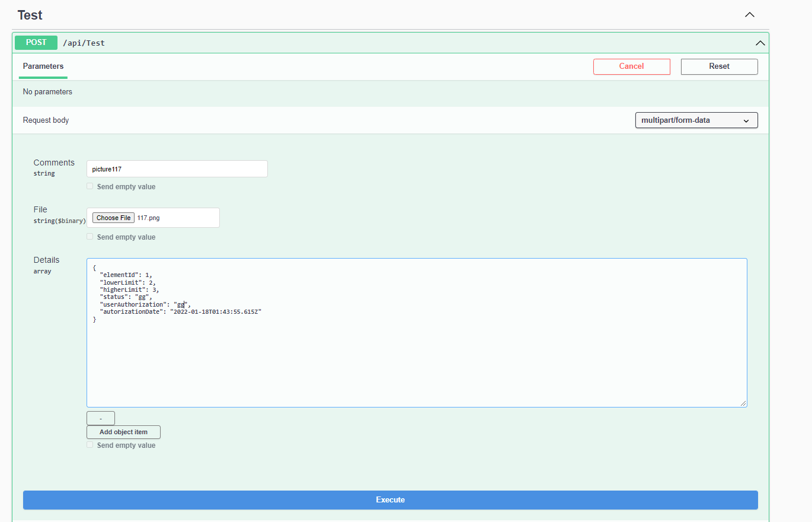Click the Test section heading

pos(30,15)
